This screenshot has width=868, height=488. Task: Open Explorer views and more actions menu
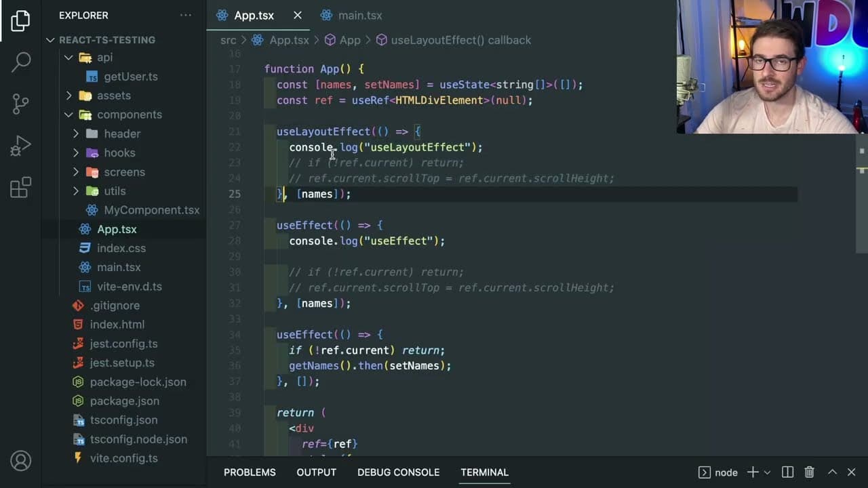click(x=185, y=15)
